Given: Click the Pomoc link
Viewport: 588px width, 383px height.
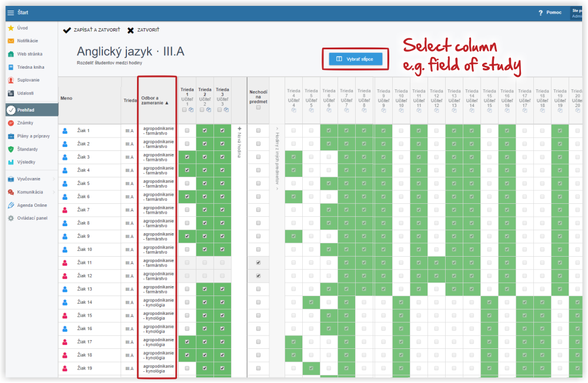Looking at the screenshot, I should pos(554,13).
